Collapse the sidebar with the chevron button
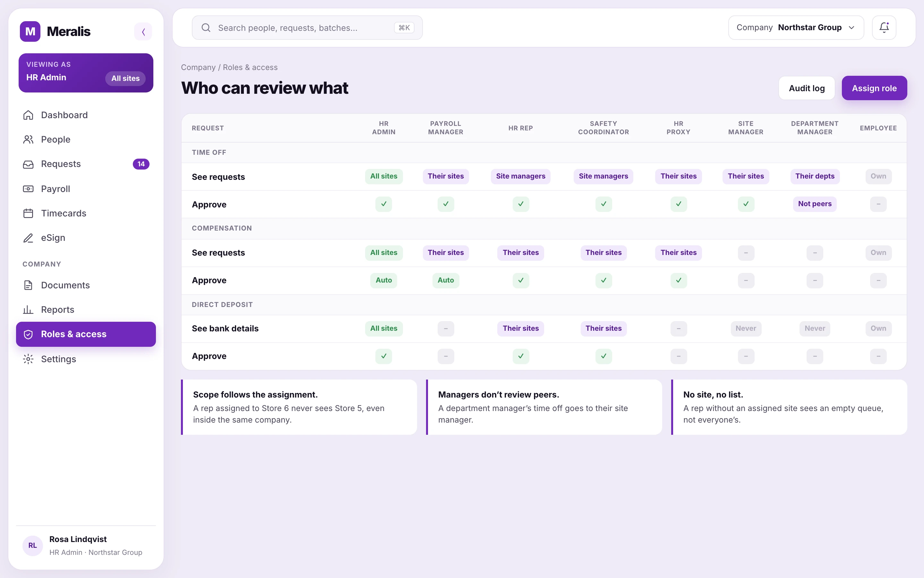The height and width of the screenshot is (578, 924). pyautogui.click(x=143, y=31)
